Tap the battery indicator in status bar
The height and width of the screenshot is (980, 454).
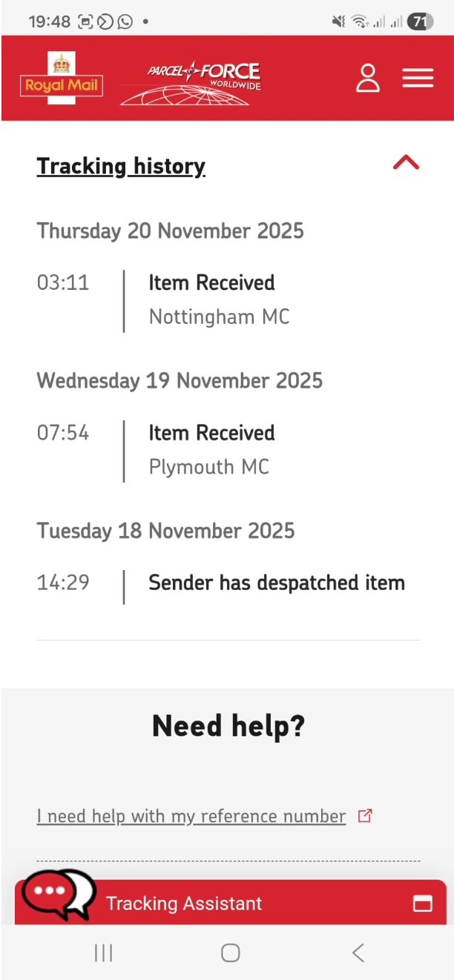point(419,21)
